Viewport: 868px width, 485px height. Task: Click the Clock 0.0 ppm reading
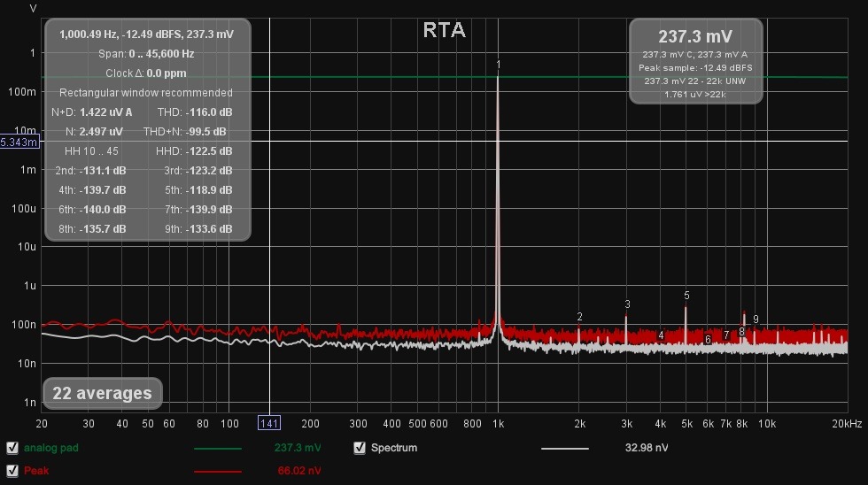click(x=146, y=73)
